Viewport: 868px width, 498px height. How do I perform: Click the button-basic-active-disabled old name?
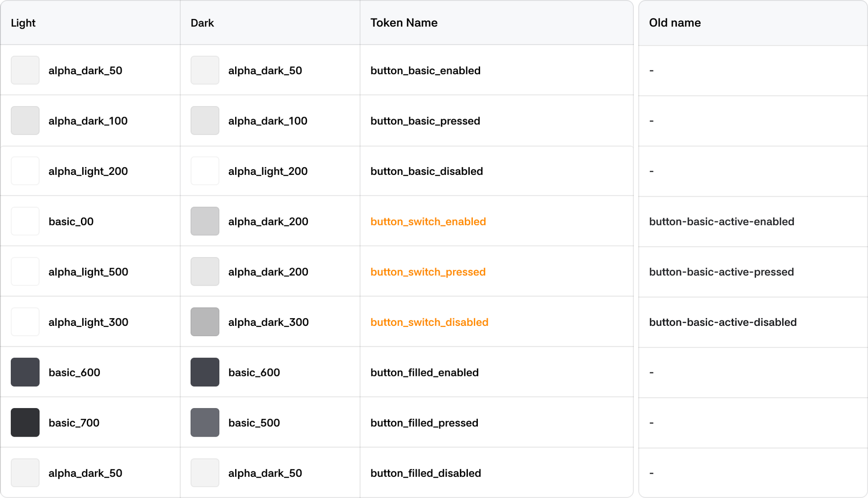(722, 322)
